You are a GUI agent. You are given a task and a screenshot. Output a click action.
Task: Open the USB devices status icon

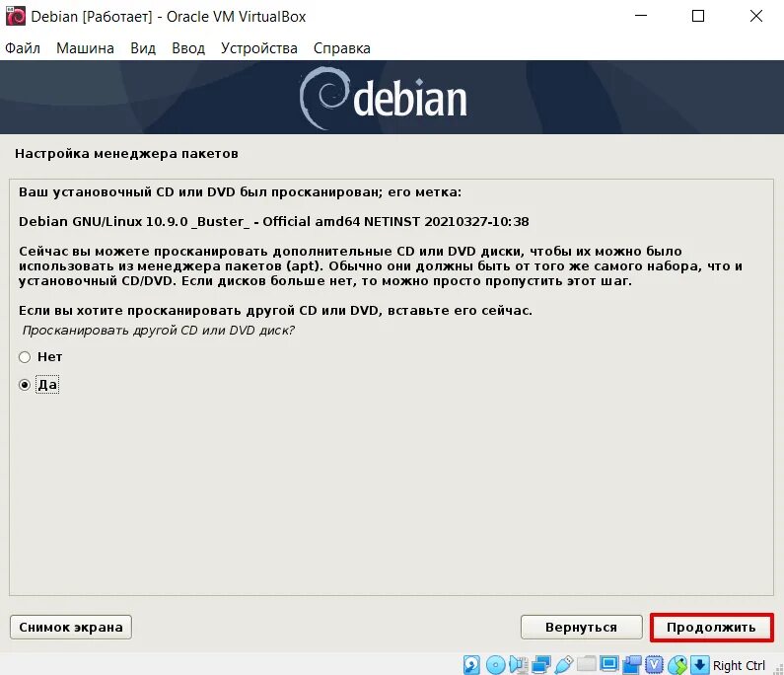point(563,665)
